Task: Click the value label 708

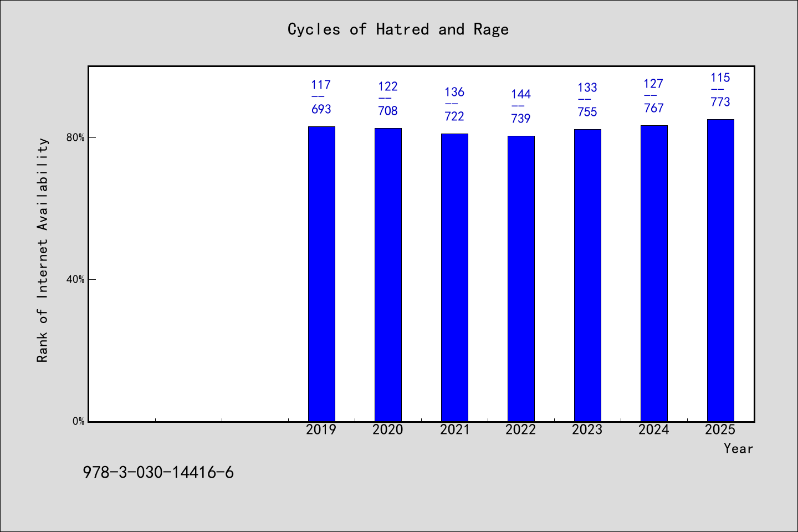Action: (388, 111)
